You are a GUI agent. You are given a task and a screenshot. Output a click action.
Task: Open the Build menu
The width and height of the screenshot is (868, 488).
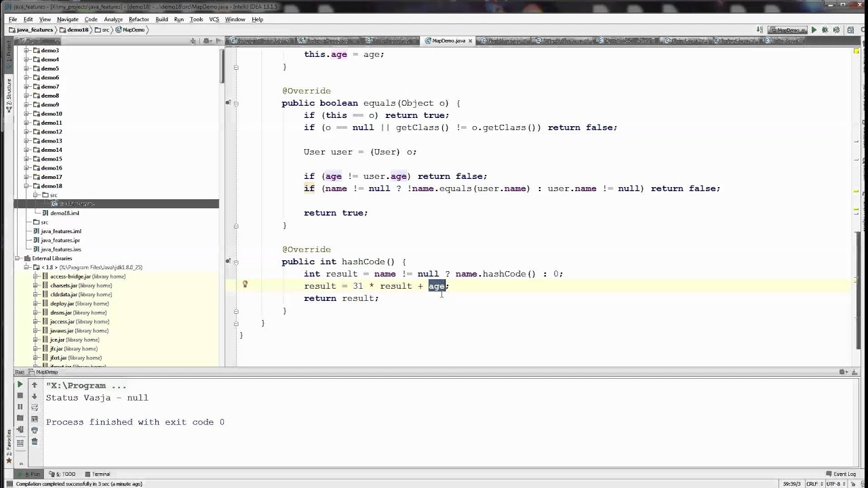[161, 19]
